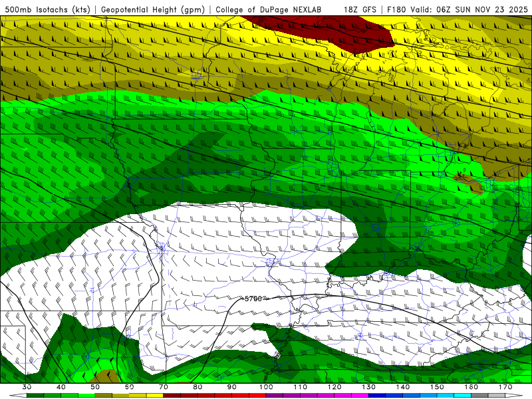Click the "500mb Isotachs (kts)" title text

click(x=47, y=9)
